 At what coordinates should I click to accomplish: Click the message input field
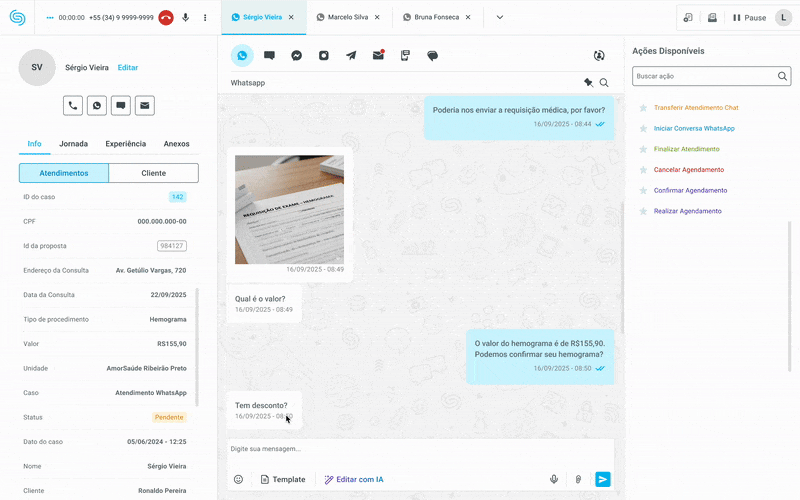420,450
